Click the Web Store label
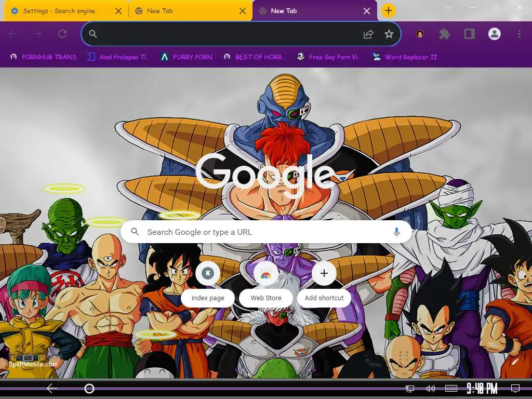The height and width of the screenshot is (399, 532). coord(265,298)
